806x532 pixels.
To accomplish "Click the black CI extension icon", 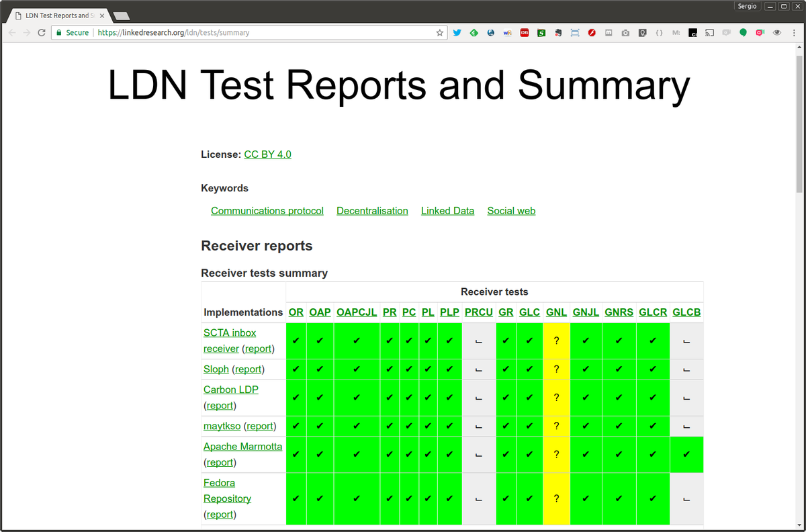I will 693,32.
